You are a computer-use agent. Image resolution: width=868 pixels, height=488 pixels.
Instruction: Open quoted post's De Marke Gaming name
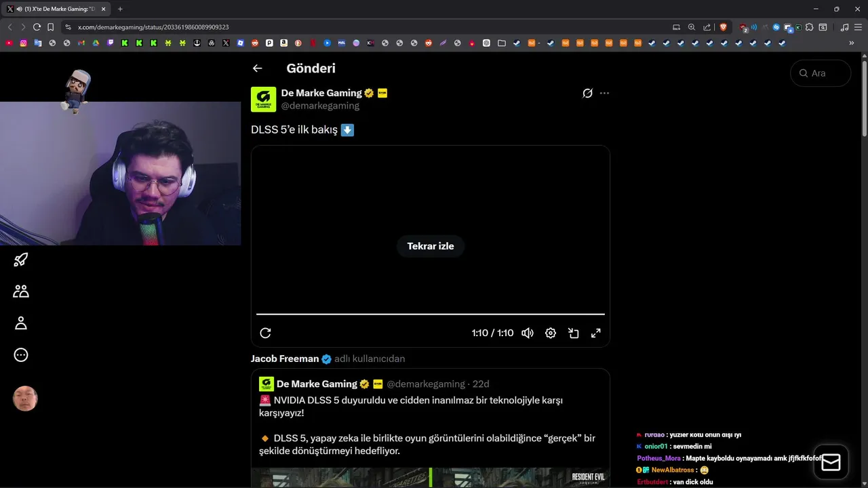pos(317,384)
